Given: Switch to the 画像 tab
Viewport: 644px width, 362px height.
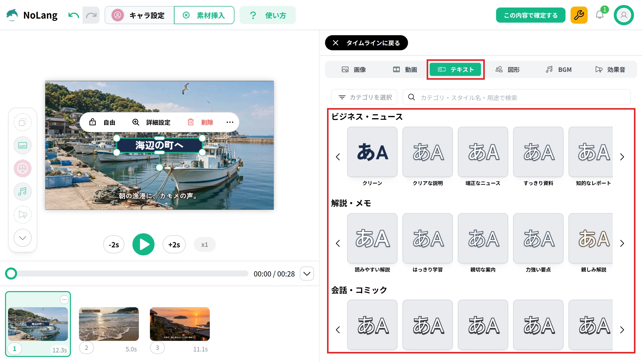Looking at the screenshot, I should click(x=353, y=70).
